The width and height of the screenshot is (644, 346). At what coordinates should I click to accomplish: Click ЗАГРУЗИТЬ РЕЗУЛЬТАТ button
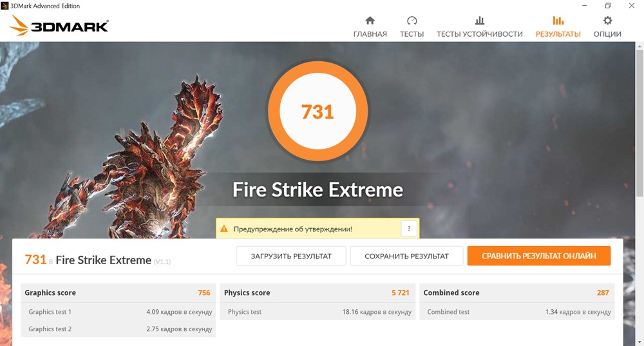pyautogui.click(x=291, y=256)
